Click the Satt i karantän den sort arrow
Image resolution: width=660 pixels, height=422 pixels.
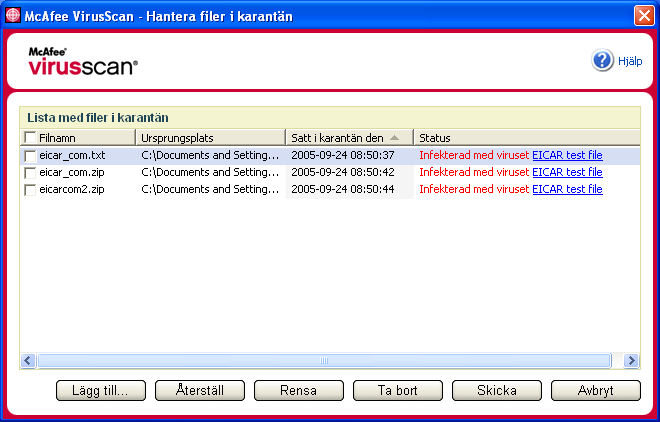(394, 138)
